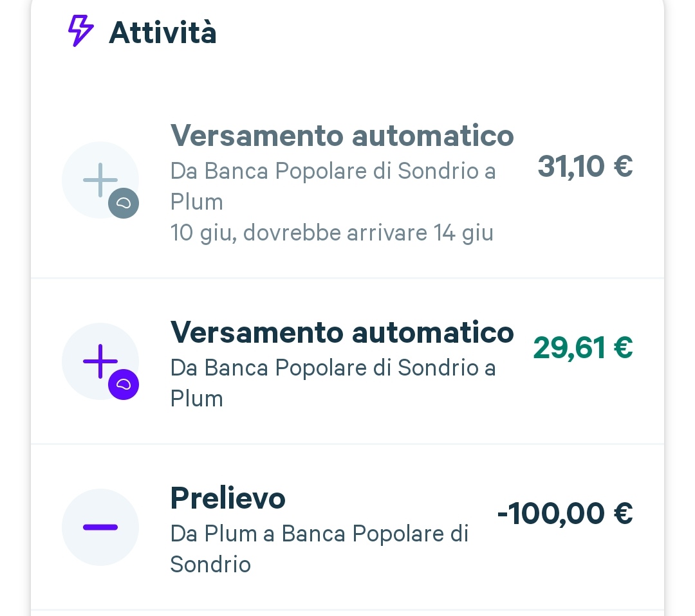Select the green 29,61 € amount
The height and width of the screenshot is (616, 695).
583,348
